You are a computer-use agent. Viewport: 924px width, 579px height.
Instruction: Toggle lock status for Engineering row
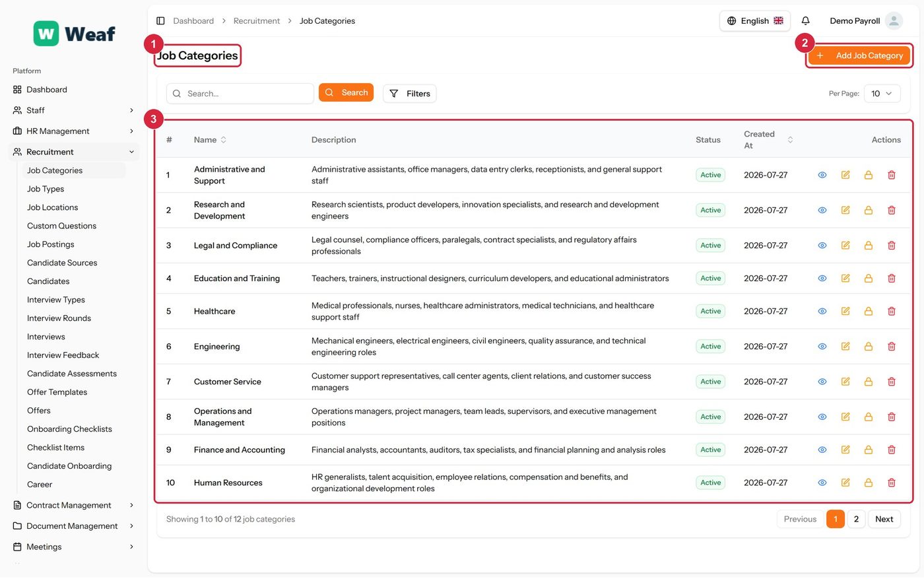point(869,347)
